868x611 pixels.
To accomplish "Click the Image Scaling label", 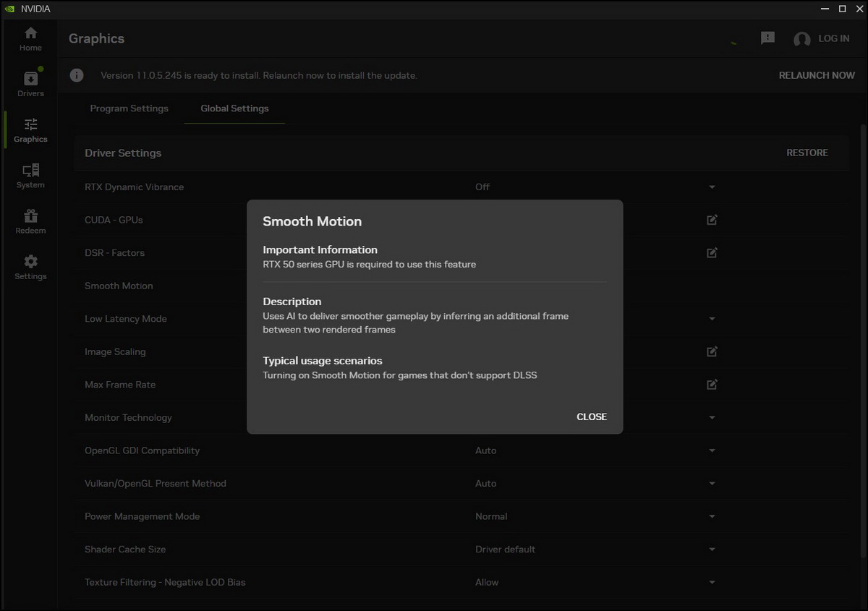I will pos(115,351).
